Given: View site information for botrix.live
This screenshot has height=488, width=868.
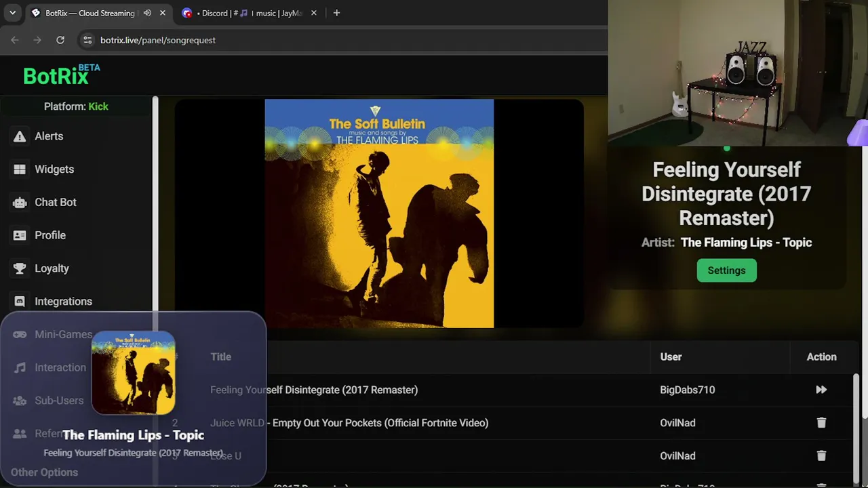Looking at the screenshot, I should (x=87, y=40).
